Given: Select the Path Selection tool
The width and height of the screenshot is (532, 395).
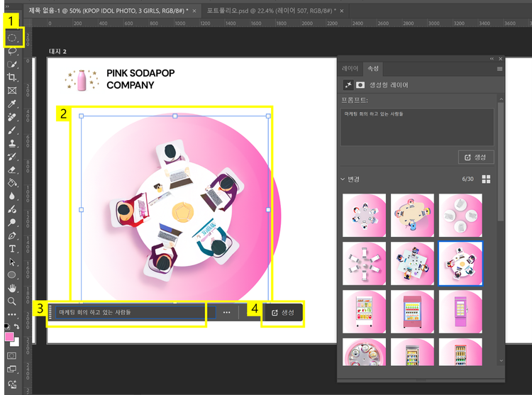Looking at the screenshot, I should [x=12, y=262].
